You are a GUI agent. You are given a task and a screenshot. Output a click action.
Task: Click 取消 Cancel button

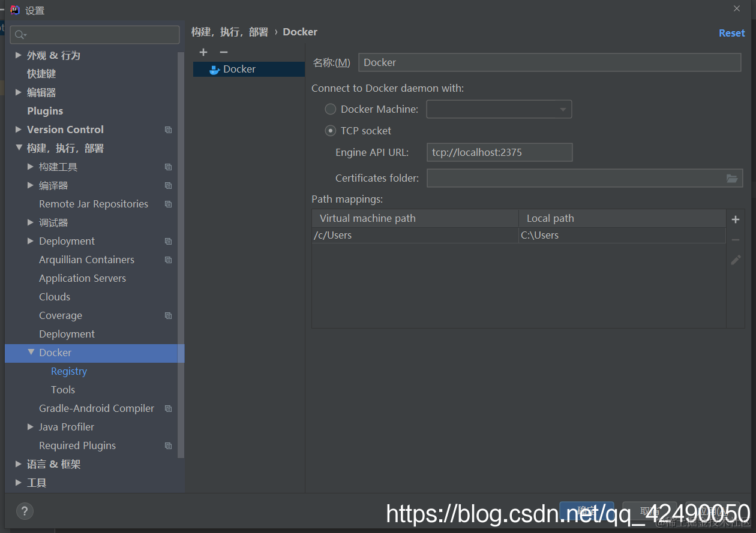coord(649,511)
